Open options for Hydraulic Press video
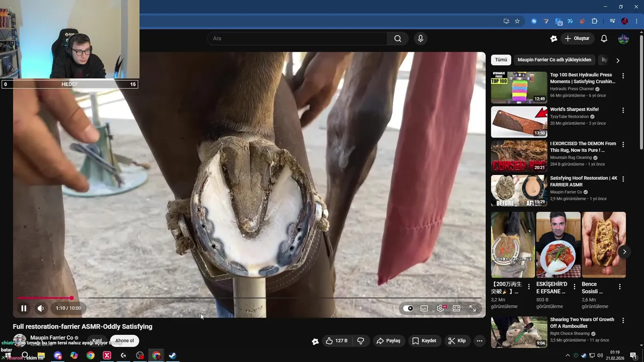Image resolution: width=644 pixels, height=362 pixels. pyautogui.click(x=623, y=76)
